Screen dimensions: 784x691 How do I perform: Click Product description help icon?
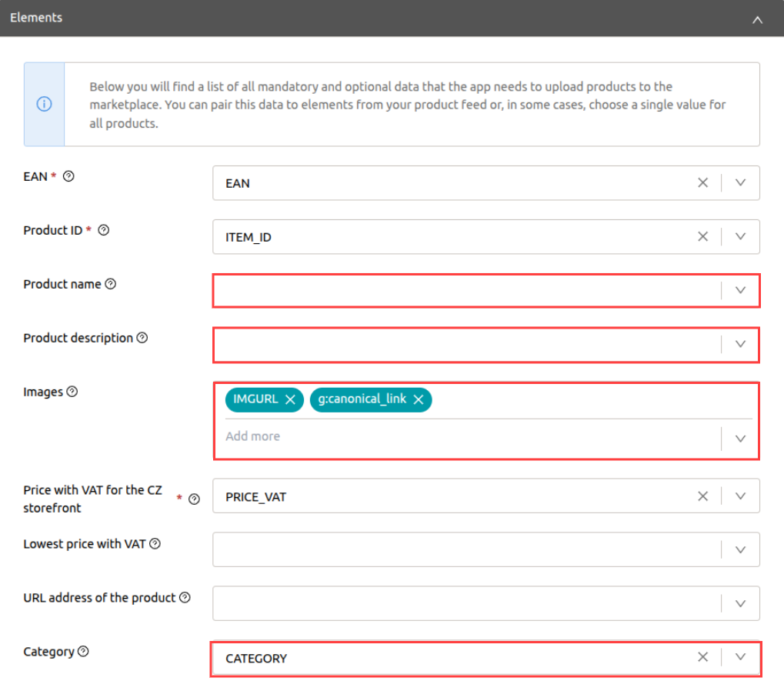point(142,338)
